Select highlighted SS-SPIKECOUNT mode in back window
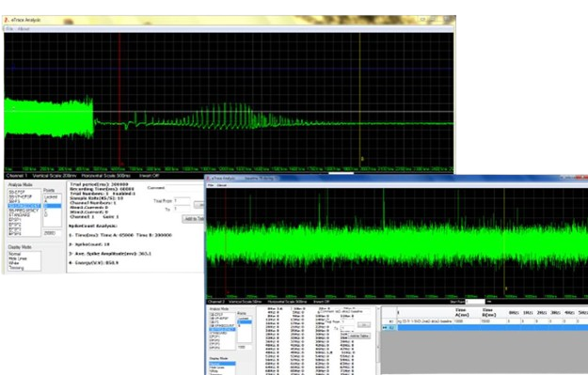The height and width of the screenshot is (375, 588). coord(24,206)
